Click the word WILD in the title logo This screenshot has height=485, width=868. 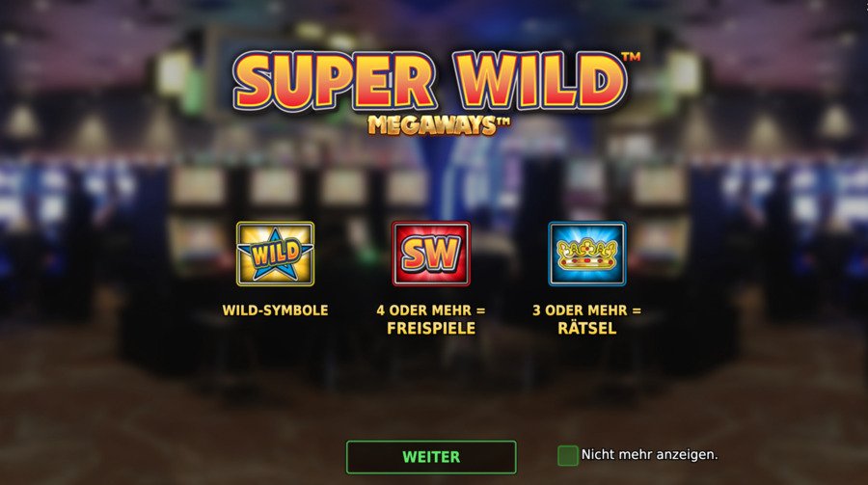point(542,81)
